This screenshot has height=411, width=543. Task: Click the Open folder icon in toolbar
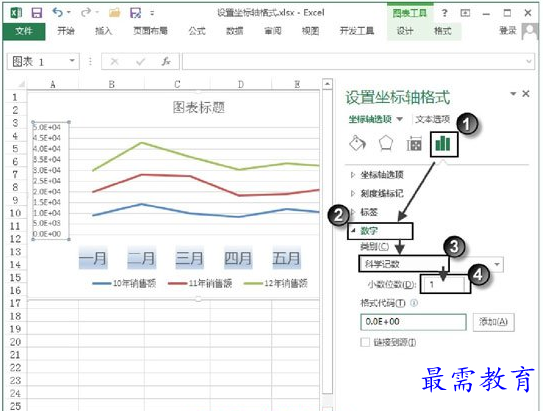point(115,13)
